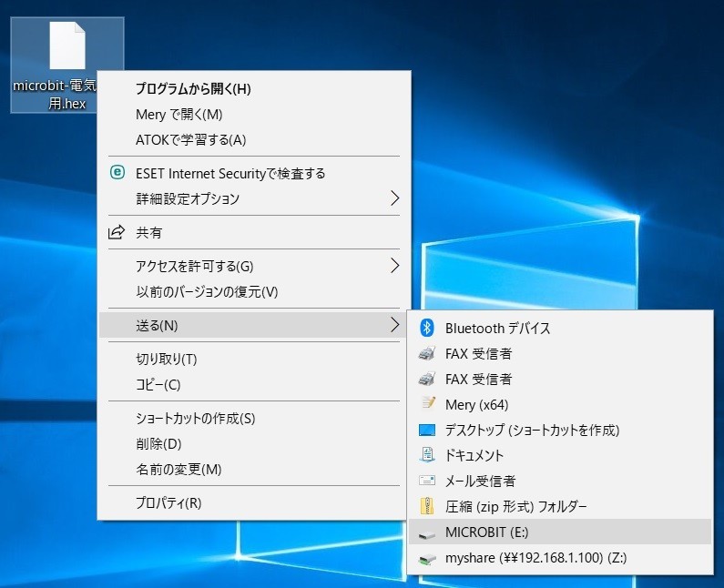The width and height of the screenshot is (724, 588).
Task: Click the share icon beside 共有
Action: [x=117, y=232]
